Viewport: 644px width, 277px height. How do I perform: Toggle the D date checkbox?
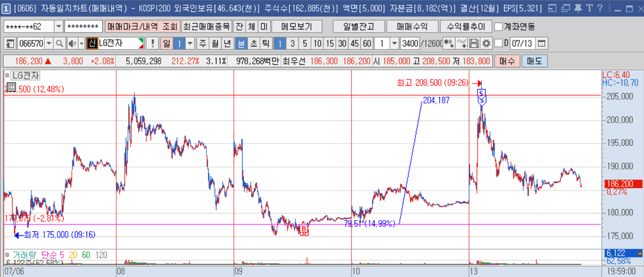pyautogui.click(x=498, y=43)
